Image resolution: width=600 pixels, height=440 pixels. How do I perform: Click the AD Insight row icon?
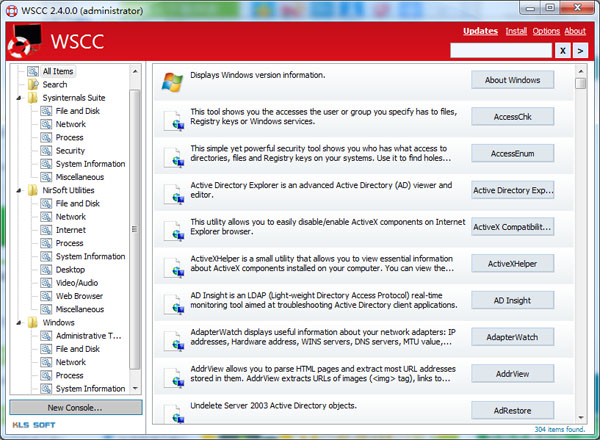173,305
